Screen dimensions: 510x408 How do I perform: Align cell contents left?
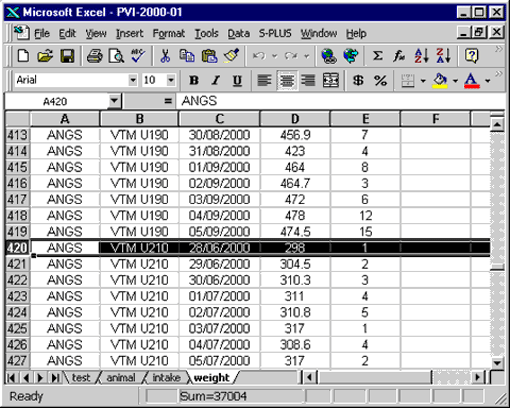point(264,80)
